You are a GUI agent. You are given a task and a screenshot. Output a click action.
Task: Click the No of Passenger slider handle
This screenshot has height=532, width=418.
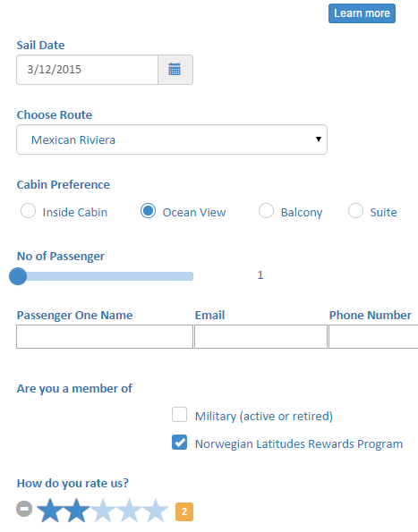tap(18, 276)
